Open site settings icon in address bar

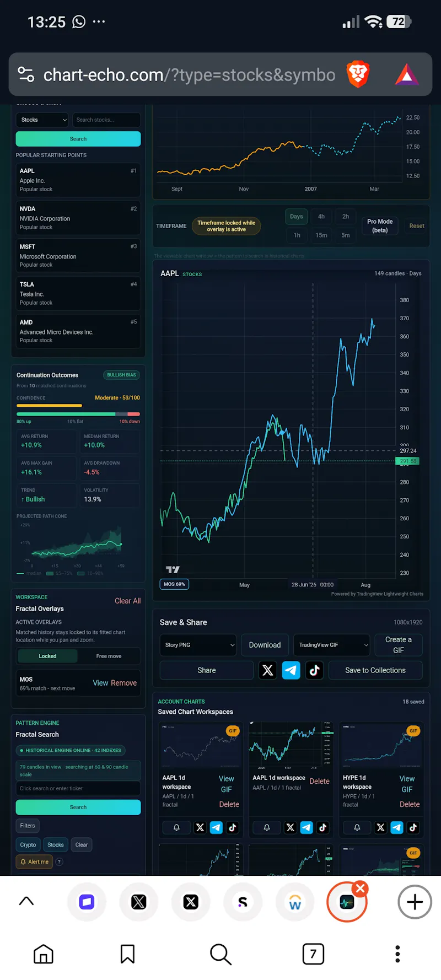pos(26,74)
